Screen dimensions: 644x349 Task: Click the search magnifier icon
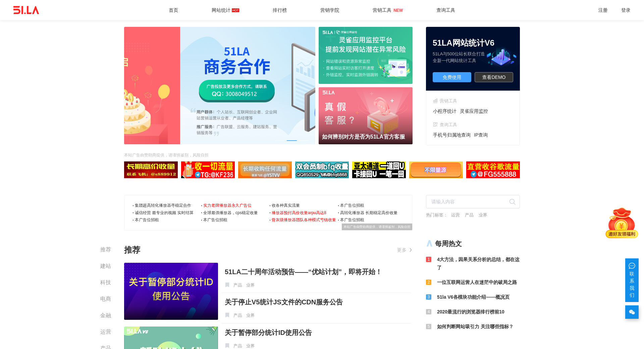[512, 202]
